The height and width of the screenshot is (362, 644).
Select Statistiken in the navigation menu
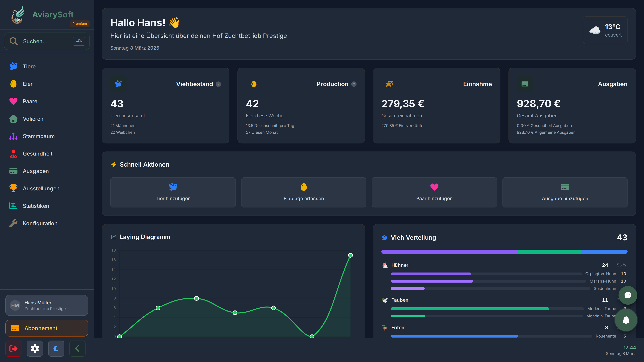pyautogui.click(x=36, y=206)
